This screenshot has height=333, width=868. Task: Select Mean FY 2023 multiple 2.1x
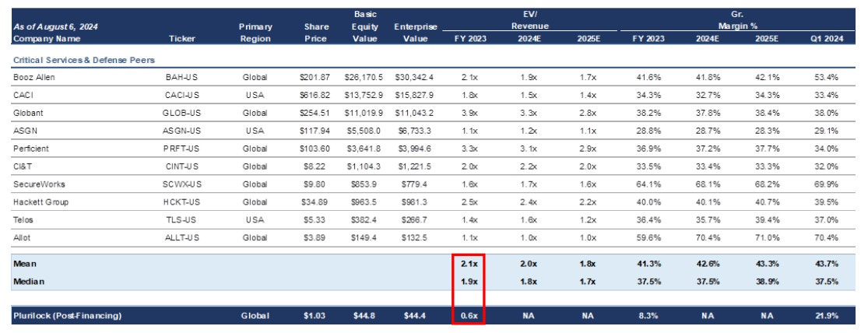coord(469,265)
